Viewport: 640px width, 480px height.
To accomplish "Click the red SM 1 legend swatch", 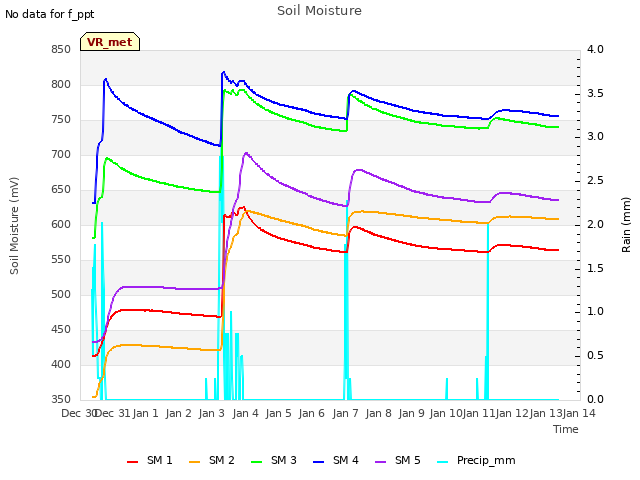I will (133, 462).
